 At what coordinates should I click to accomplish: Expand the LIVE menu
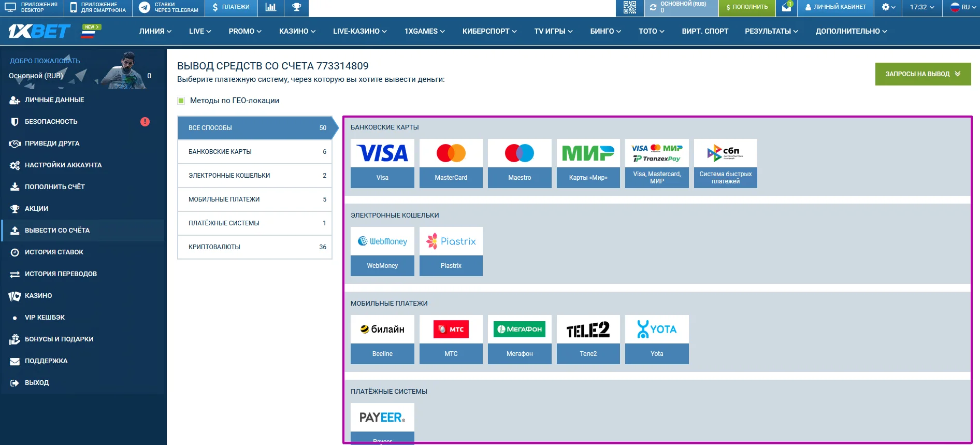pyautogui.click(x=200, y=31)
